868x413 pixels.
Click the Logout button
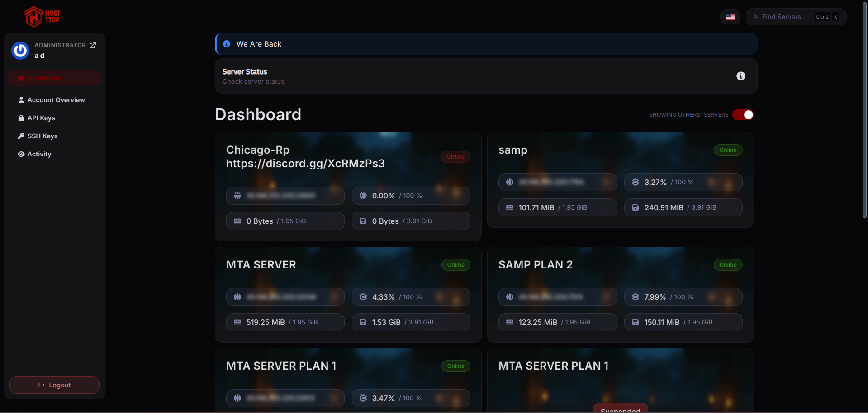pos(54,385)
